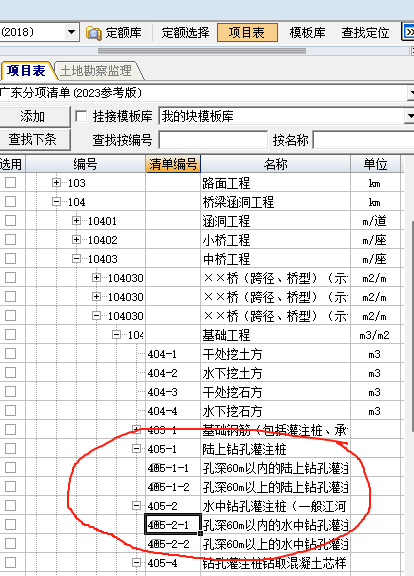Open the 模板库 toolbar item
414x576 pixels.
click(x=307, y=33)
